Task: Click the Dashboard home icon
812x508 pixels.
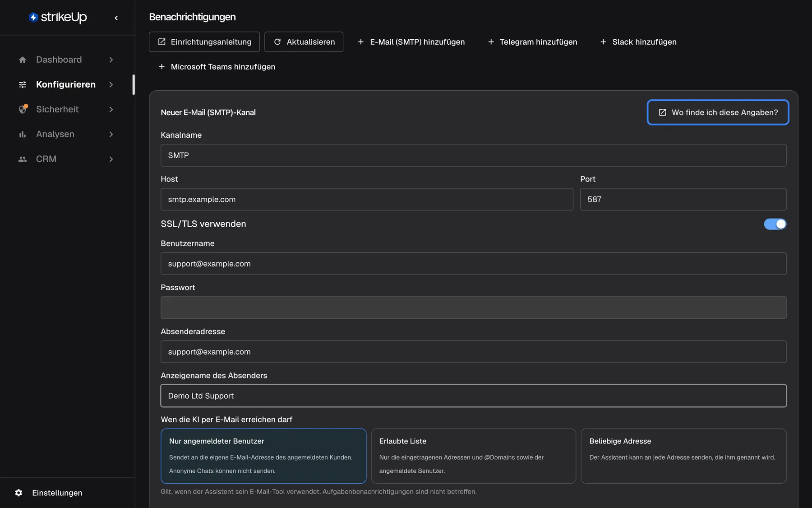Action: pyautogui.click(x=23, y=60)
